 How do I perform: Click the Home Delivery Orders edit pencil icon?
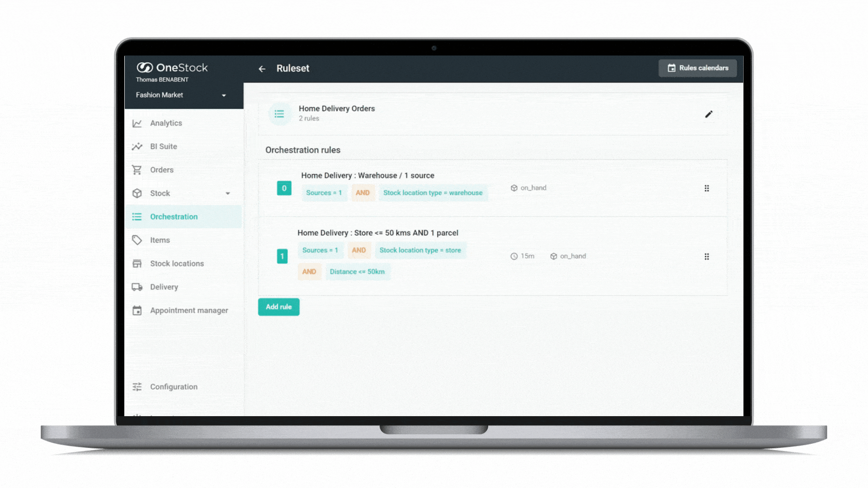click(x=708, y=114)
